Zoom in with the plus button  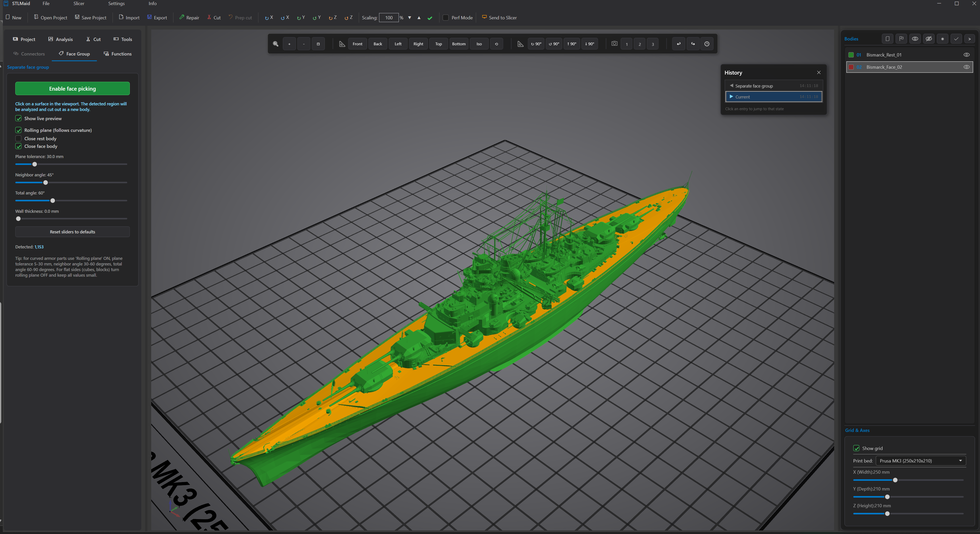coord(289,44)
